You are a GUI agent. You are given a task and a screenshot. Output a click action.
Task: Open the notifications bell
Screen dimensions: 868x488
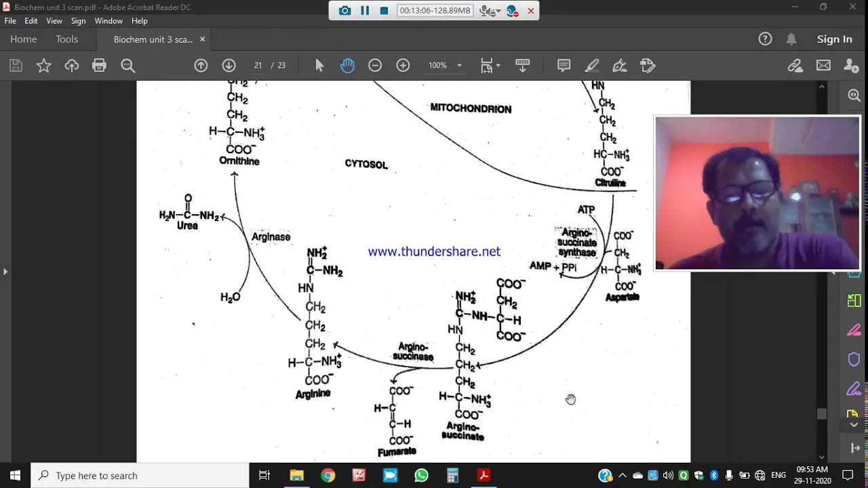(x=791, y=39)
